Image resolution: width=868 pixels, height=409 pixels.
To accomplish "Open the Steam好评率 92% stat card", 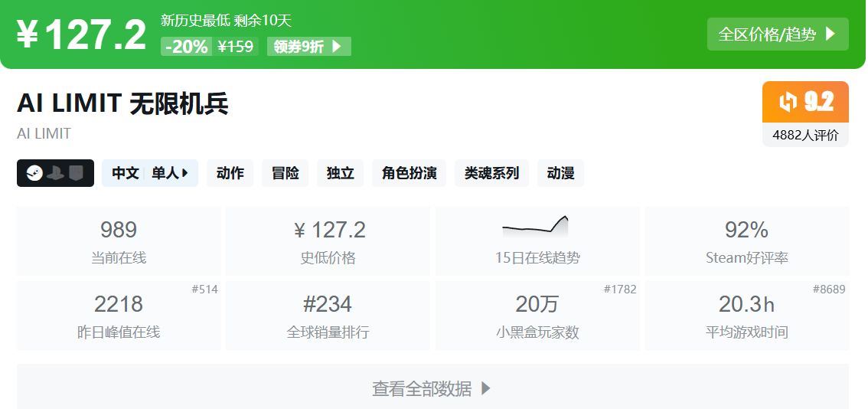I will [x=747, y=241].
